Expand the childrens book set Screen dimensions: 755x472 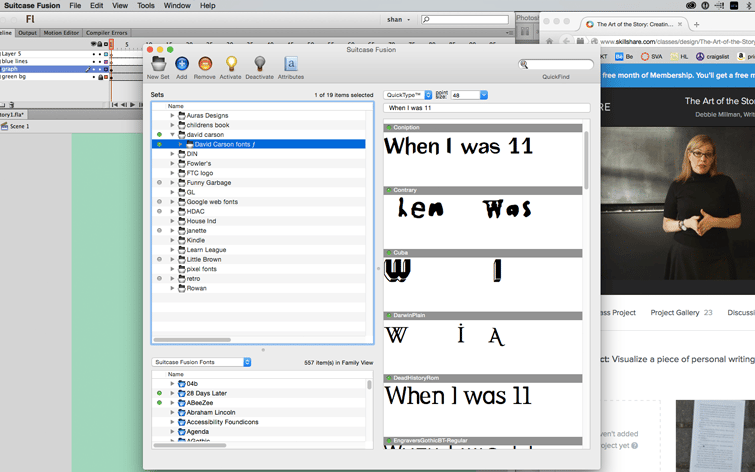pos(172,125)
